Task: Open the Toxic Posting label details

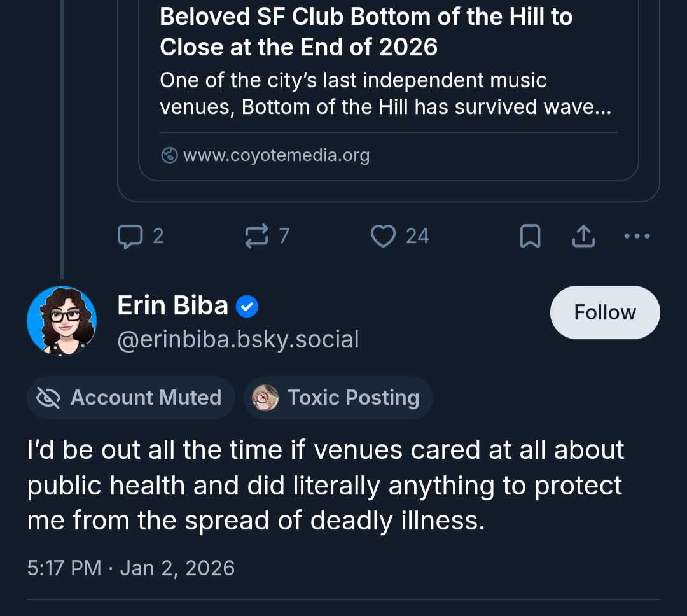Action: coord(353,398)
